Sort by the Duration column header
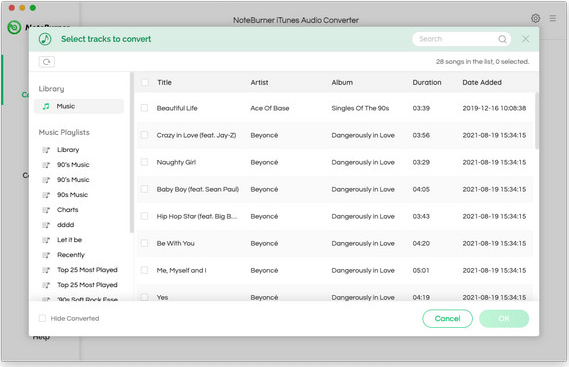Screen dimensions: 569x367 click(x=427, y=82)
